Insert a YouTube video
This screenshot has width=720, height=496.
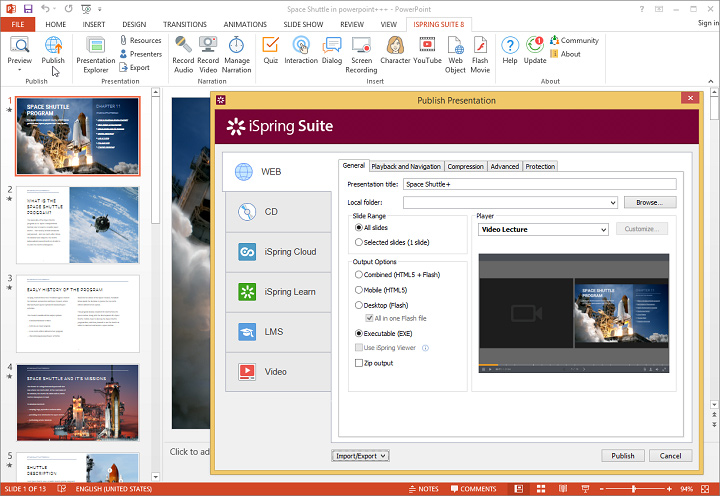427,51
